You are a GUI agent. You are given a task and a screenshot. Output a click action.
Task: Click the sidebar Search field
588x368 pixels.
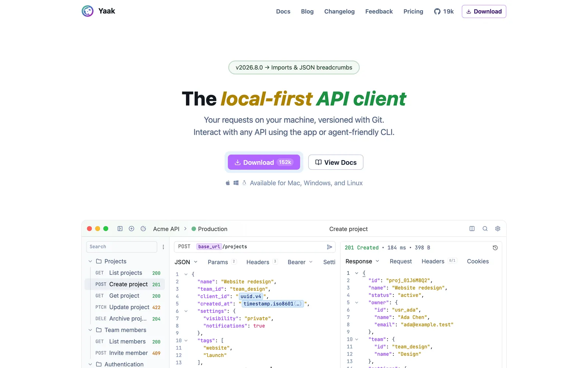point(122,247)
